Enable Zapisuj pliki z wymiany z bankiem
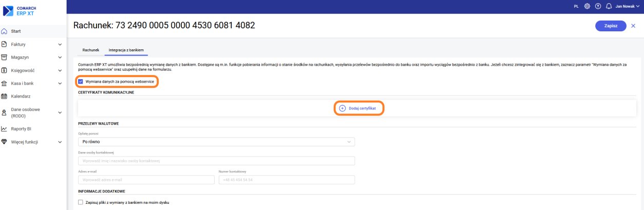The width and height of the screenshot is (644, 210). pyautogui.click(x=81, y=202)
